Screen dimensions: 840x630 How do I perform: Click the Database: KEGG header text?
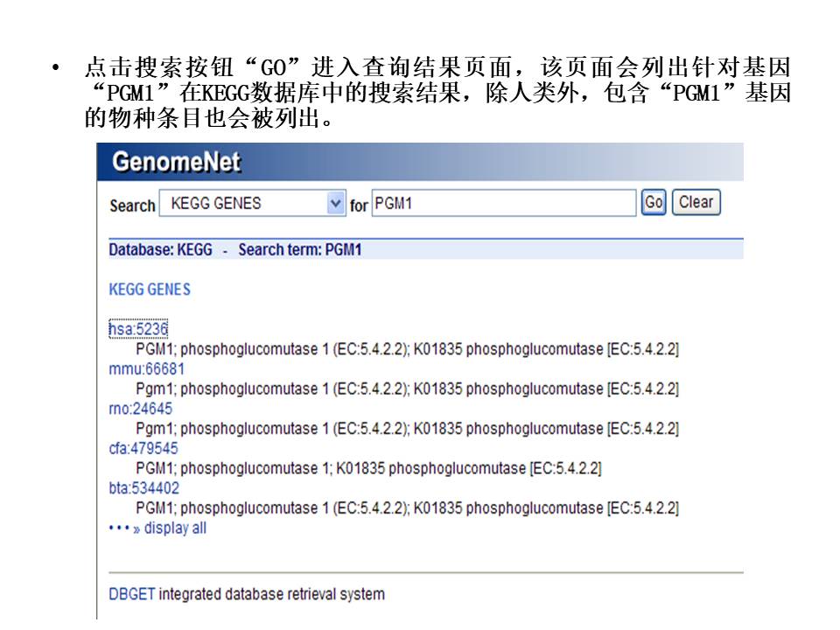pyautogui.click(x=160, y=250)
